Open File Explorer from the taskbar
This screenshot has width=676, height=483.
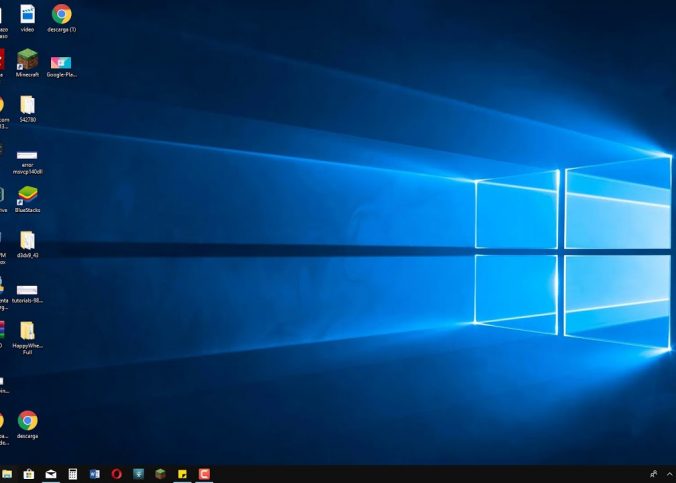point(7,474)
